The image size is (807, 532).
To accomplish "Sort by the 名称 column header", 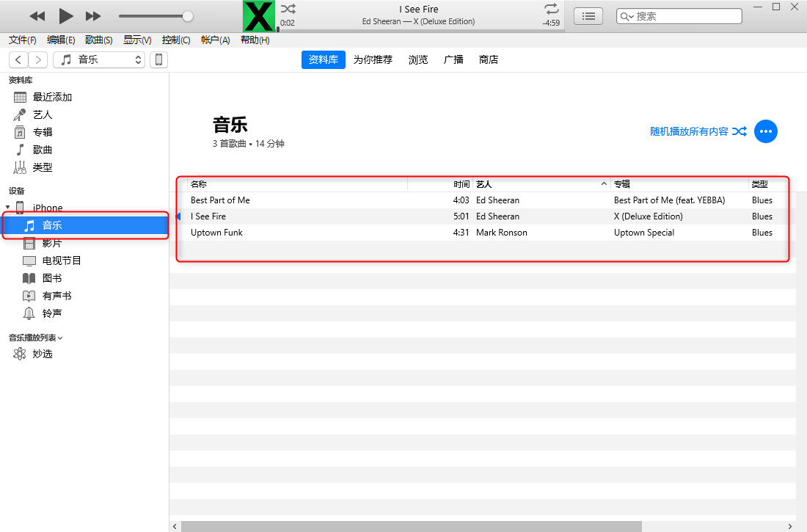I will point(298,184).
